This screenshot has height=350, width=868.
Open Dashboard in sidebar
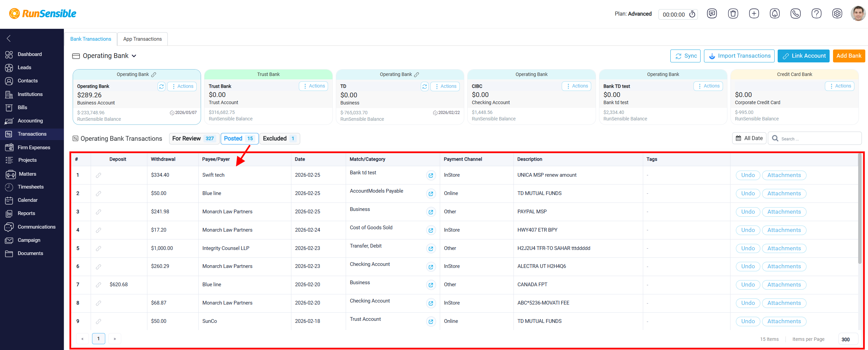pyautogui.click(x=32, y=54)
